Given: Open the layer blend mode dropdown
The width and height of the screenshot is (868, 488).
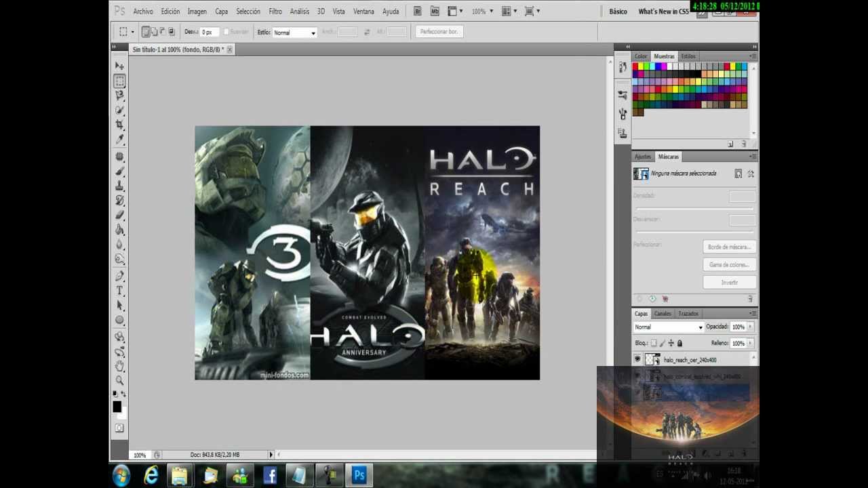Looking at the screenshot, I should point(668,327).
